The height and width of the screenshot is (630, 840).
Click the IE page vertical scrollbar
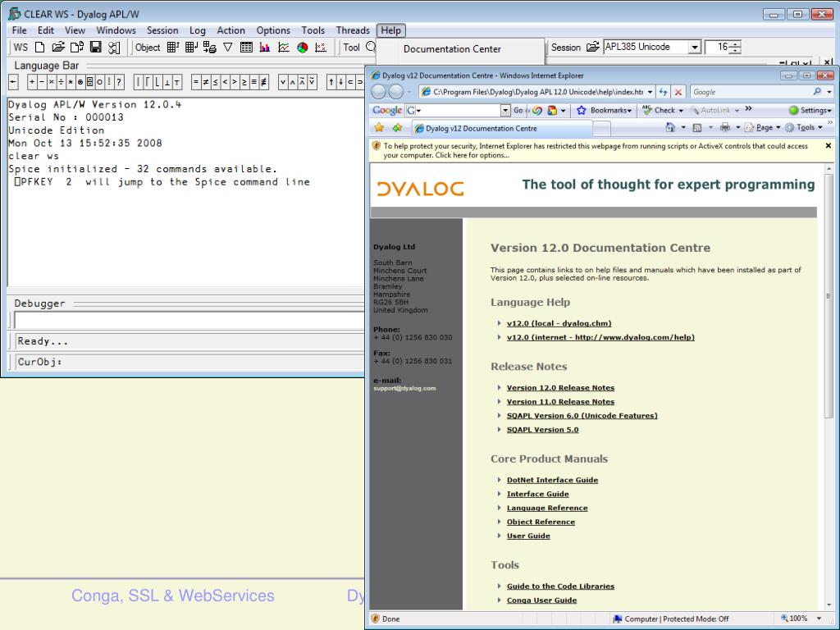(829, 387)
